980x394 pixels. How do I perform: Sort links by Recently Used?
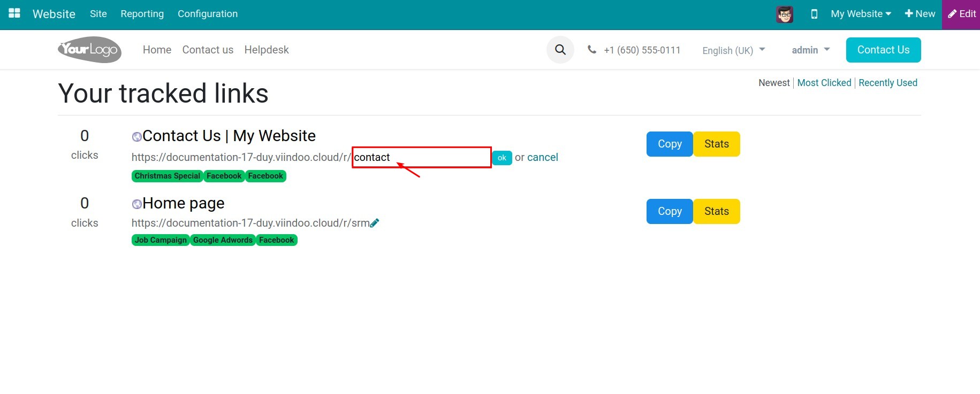point(888,83)
